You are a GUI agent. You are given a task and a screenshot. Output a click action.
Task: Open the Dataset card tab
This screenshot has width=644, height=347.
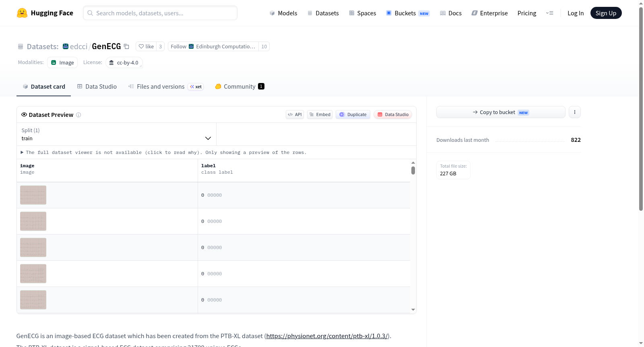pyautogui.click(x=43, y=86)
